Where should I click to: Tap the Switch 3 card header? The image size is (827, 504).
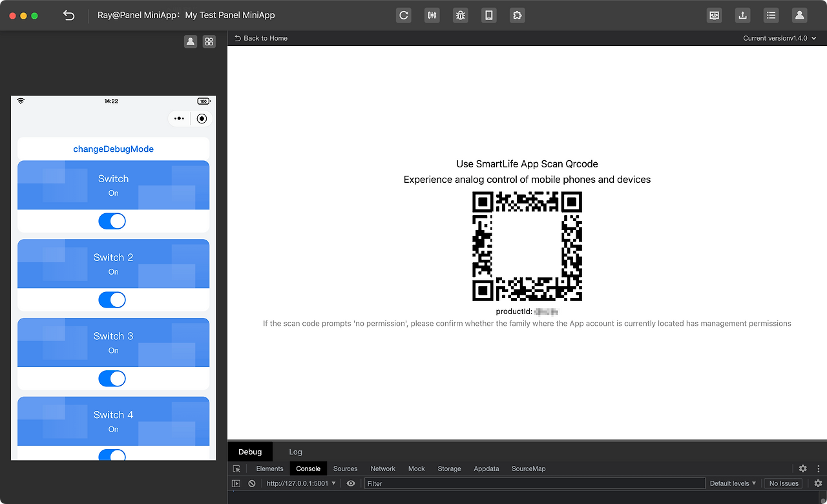pyautogui.click(x=113, y=342)
